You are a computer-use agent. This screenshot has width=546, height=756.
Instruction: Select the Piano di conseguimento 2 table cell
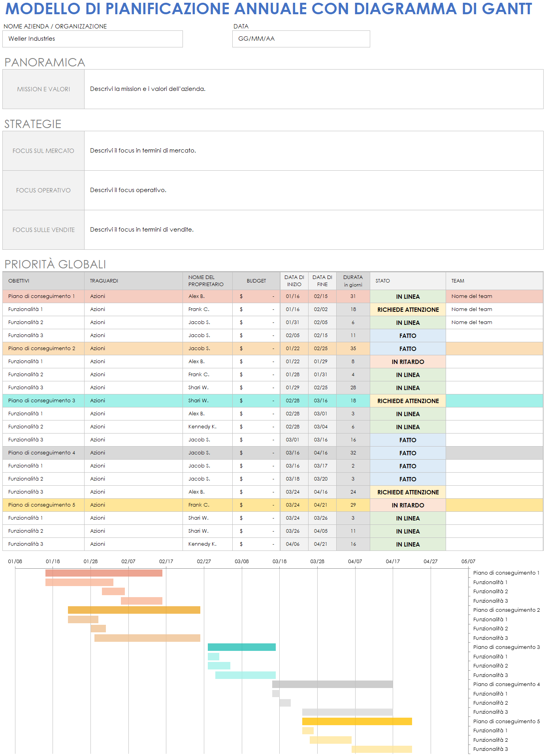click(x=43, y=349)
